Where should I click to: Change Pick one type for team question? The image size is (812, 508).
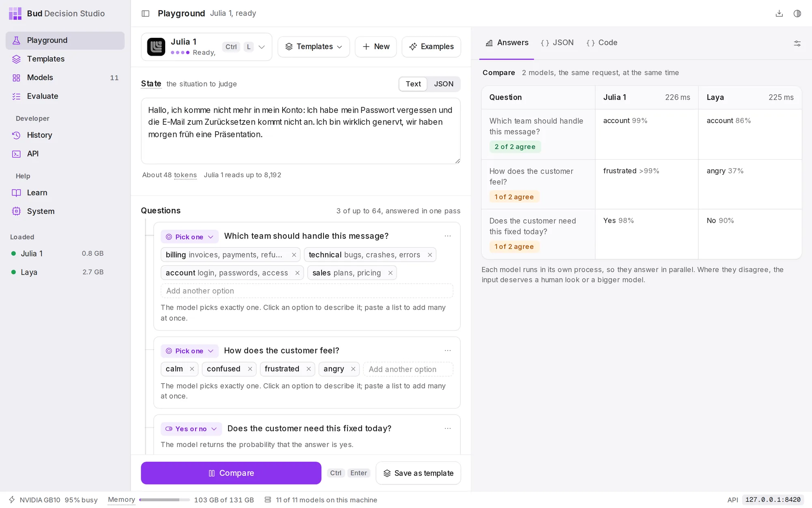coord(189,237)
